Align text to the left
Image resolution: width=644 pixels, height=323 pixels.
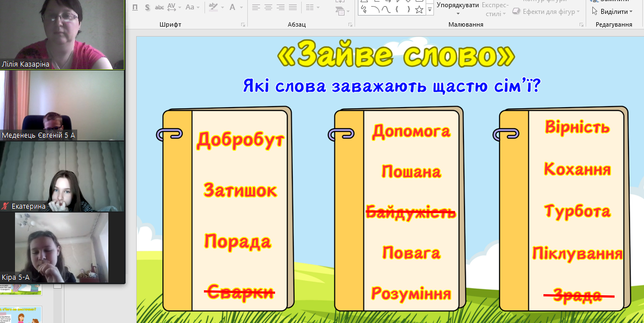click(x=256, y=7)
